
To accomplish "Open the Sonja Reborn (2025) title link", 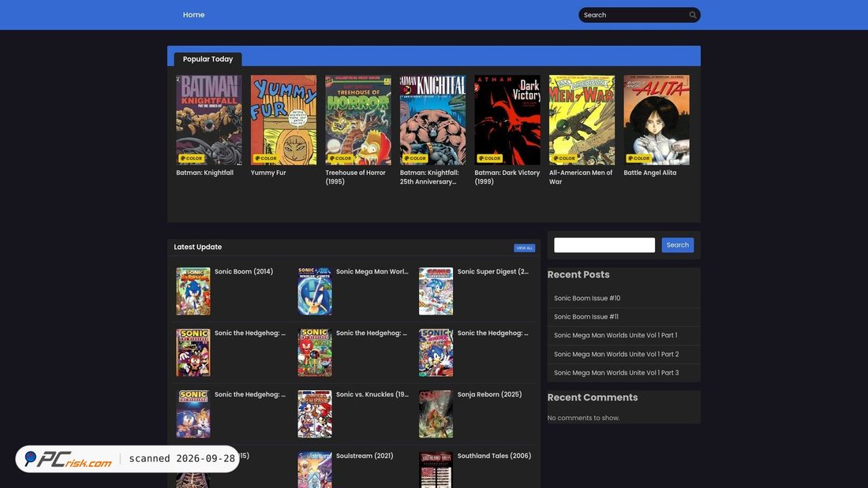I will [489, 394].
